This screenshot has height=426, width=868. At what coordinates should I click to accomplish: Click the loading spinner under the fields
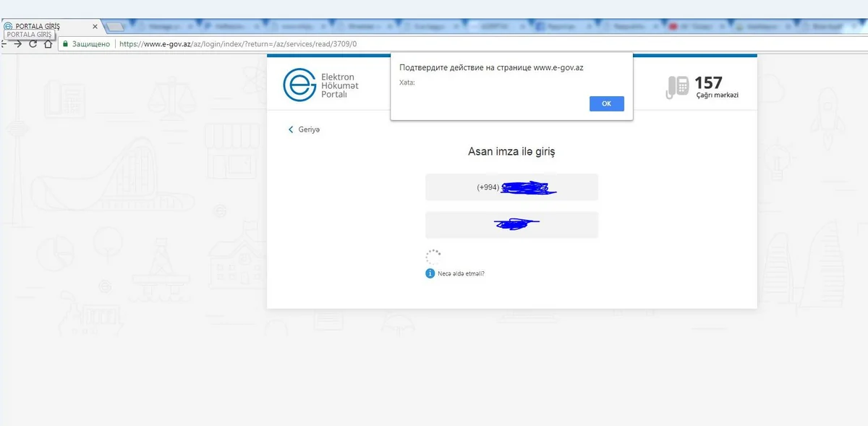(433, 256)
